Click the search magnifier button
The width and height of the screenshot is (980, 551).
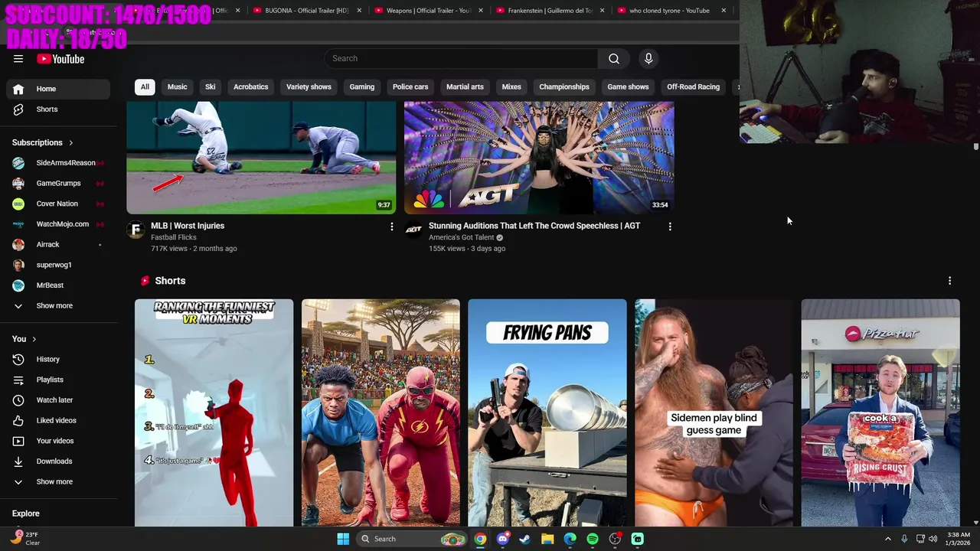coord(613,58)
